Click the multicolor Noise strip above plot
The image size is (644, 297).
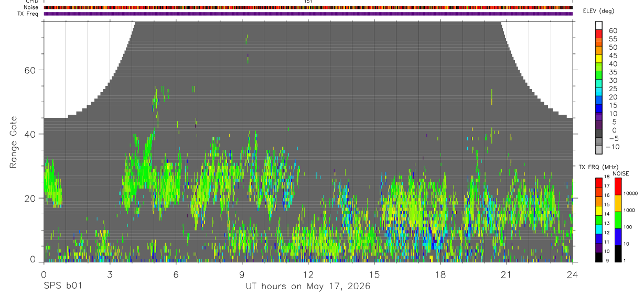pyautogui.click(x=308, y=7)
